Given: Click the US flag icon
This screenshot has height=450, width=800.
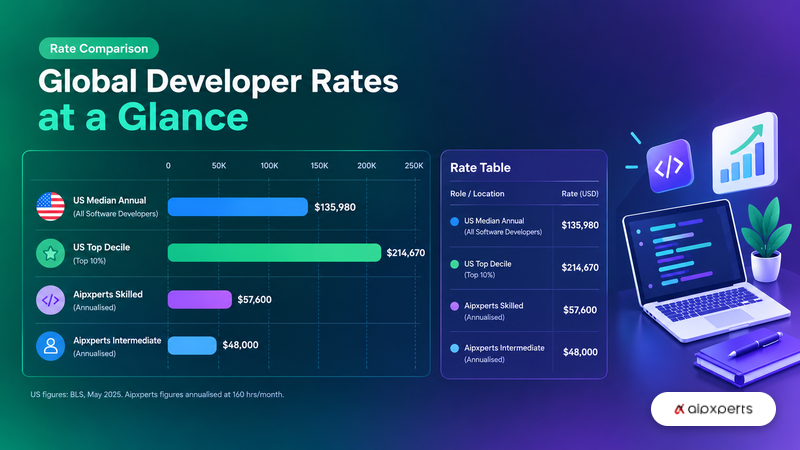Looking at the screenshot, I should tap(51, 207).
